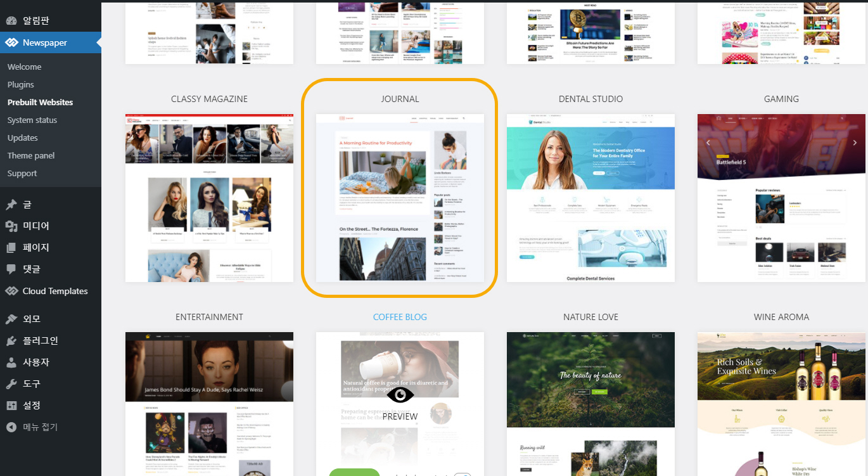Click the Bitcoin news thumbnail in top row
868x476 pixels.
tap(590, 32)
